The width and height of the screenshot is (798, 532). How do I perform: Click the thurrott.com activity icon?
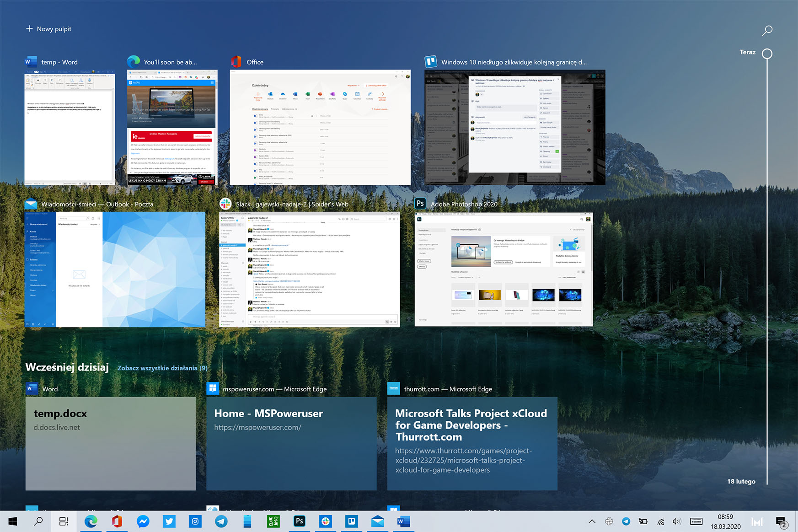point(394,388)
